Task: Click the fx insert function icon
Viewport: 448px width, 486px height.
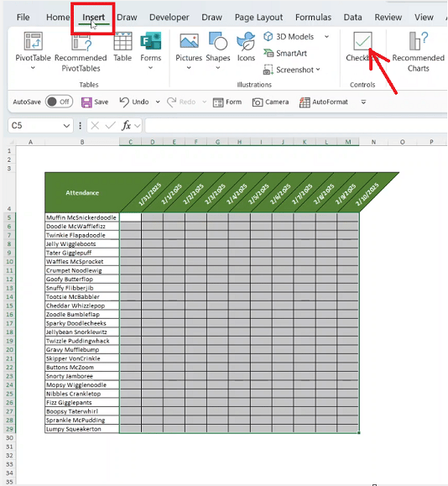Action: [x=126, y=126]
